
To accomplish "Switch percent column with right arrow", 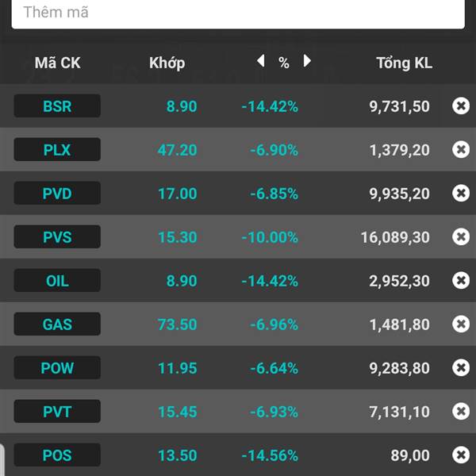I will coord(307,62).
